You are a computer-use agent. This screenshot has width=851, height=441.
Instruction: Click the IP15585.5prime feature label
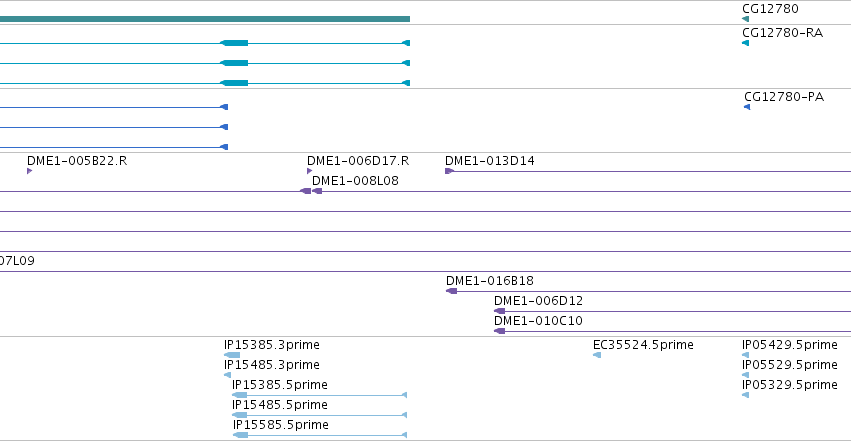tap(281, 425)
